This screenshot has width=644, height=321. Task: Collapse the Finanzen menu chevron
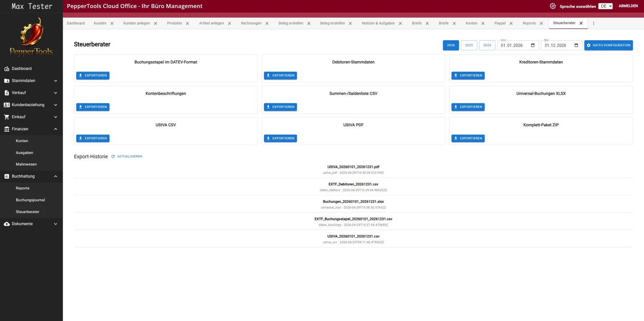coord(56,129)
